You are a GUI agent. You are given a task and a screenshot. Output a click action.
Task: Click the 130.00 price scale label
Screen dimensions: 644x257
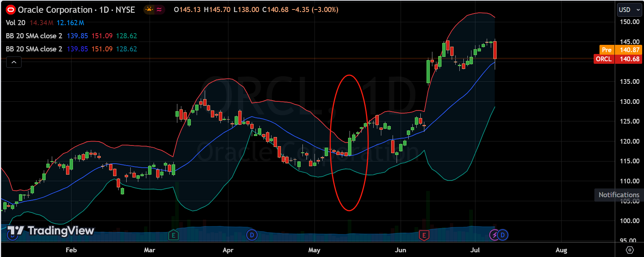[x=630, y=101]
